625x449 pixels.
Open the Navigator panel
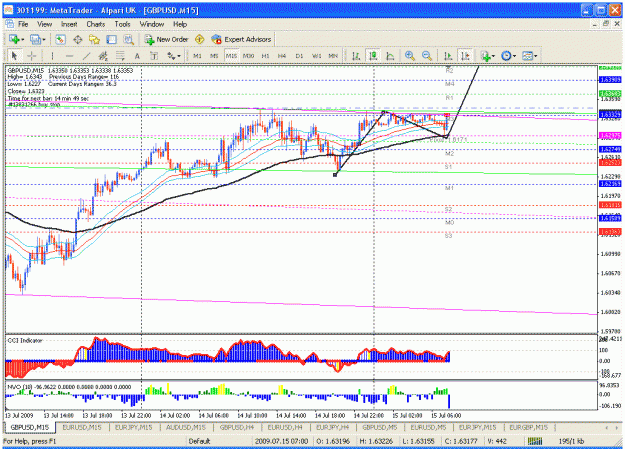click(x=94, y=39)
